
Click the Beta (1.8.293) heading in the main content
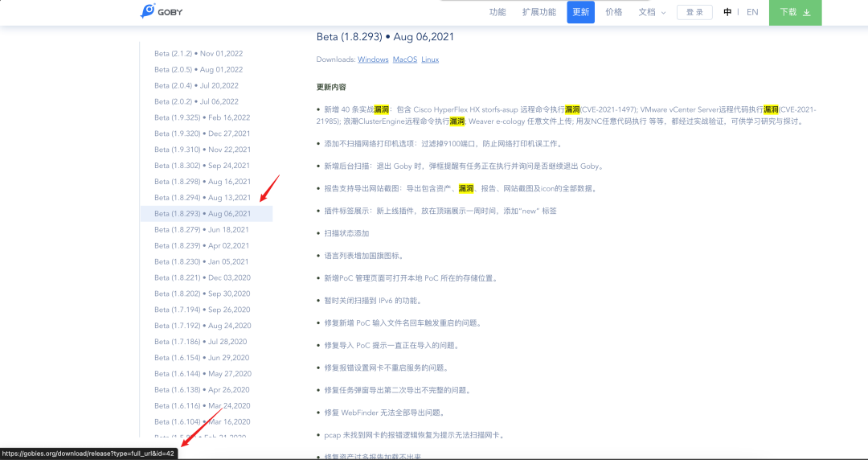[385, 37]
